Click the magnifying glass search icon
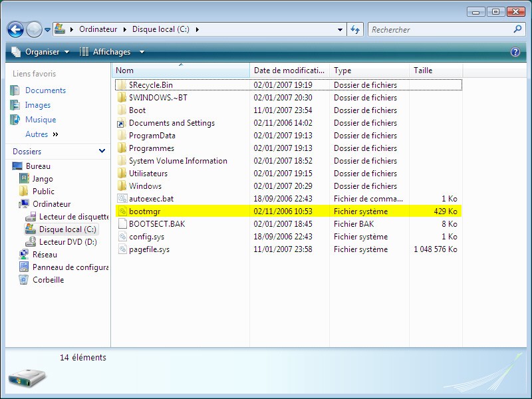 517,29
